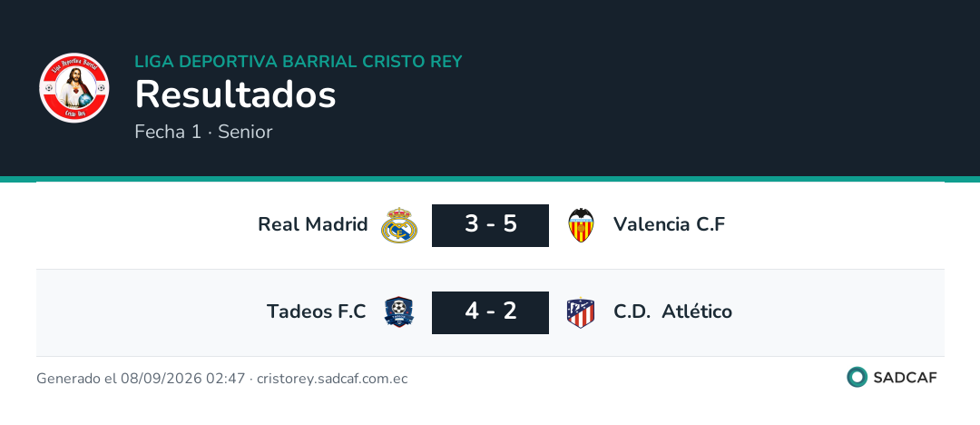980x425 pixels.
Task: Click the Generado el 08/09/2026 timestamp
Action: point(141,379)
